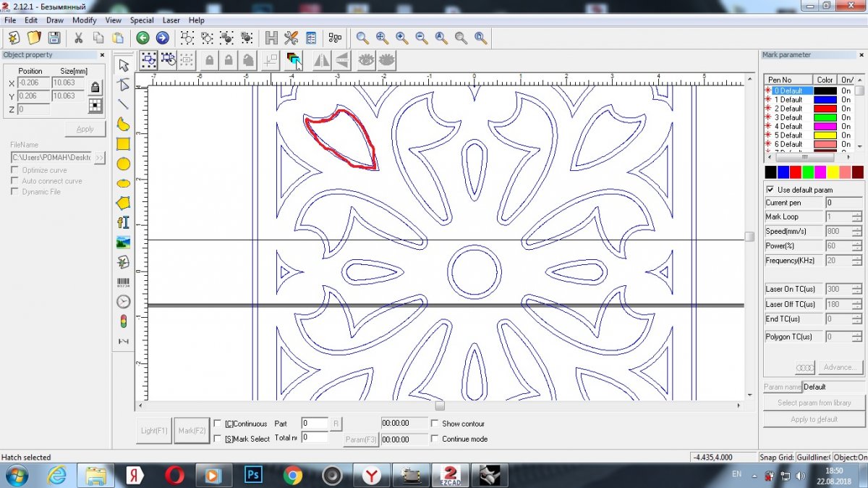The height and width of the screenshot is (488, 868).
Task: Select the barcode tool
Action: click(124, 282)
